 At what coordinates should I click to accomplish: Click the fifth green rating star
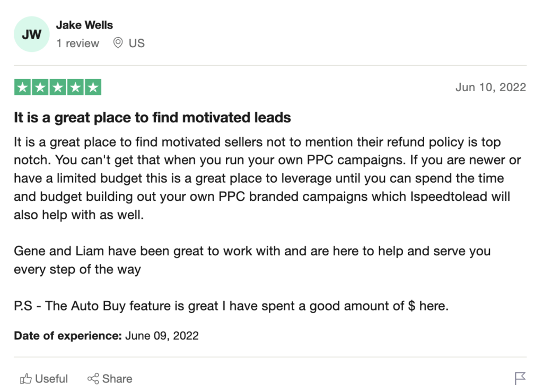point(93,87)
